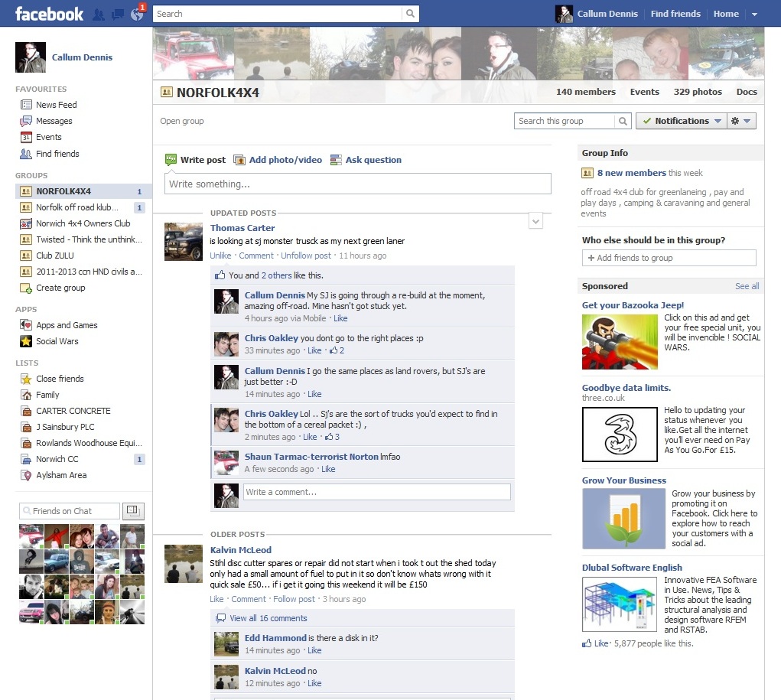Expand the options arrow on Thomas Carter's post
Screen dimensions: 781x700
click(535, 221)
